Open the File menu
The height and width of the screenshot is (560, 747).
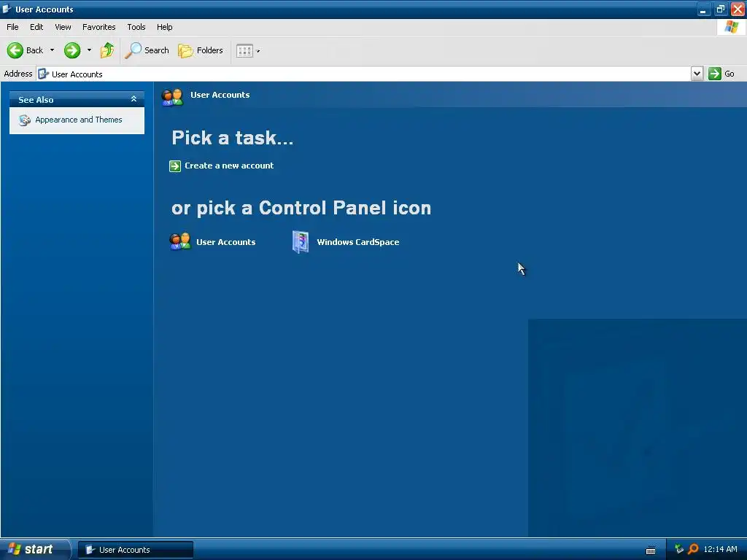coord(12,27)
